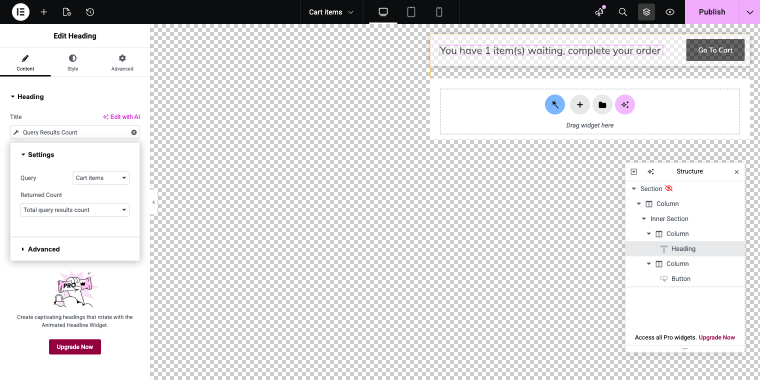760x380 pixels.
Task: Click Upgrade Now link in Structure panel
Action: click(716, 337)
